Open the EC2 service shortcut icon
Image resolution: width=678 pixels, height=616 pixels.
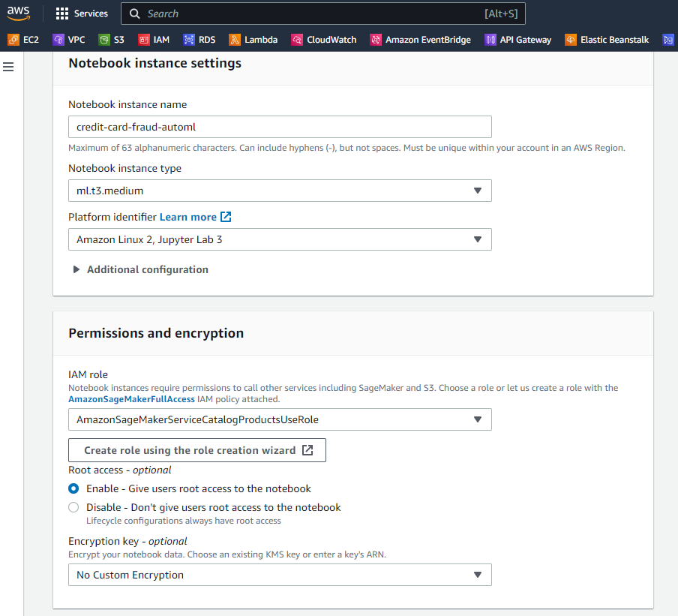(x=13, y=40)
